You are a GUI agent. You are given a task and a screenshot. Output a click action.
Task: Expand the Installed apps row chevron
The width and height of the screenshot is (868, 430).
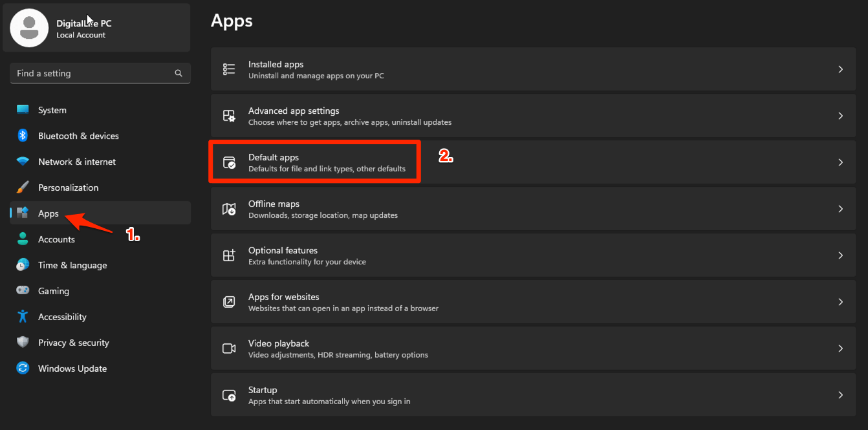840,69
